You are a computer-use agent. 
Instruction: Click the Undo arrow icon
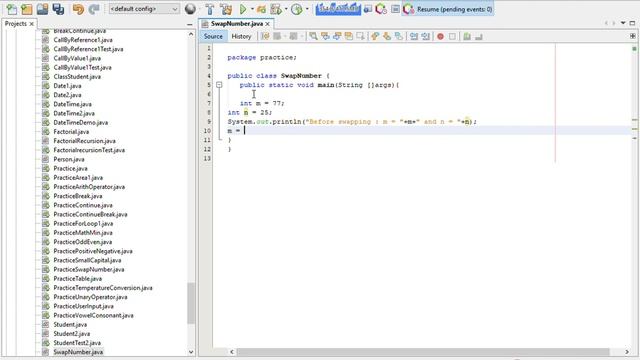[78, 9]
